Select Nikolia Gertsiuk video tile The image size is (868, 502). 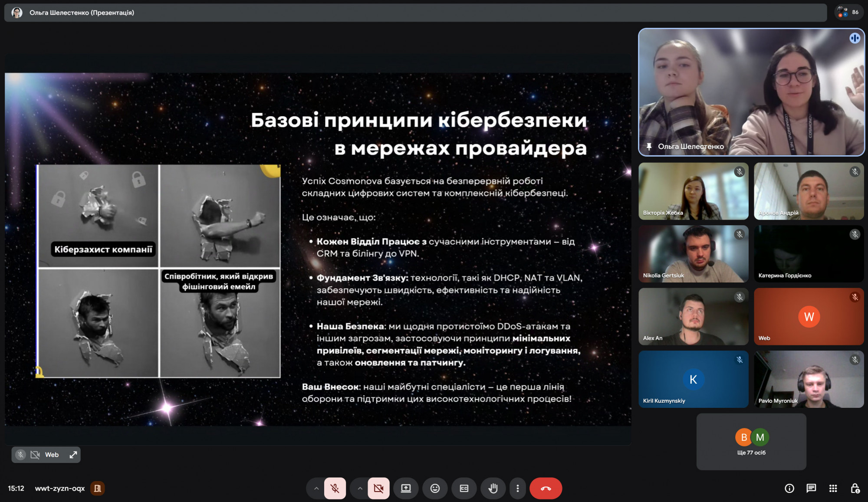(x=693, y=254)
